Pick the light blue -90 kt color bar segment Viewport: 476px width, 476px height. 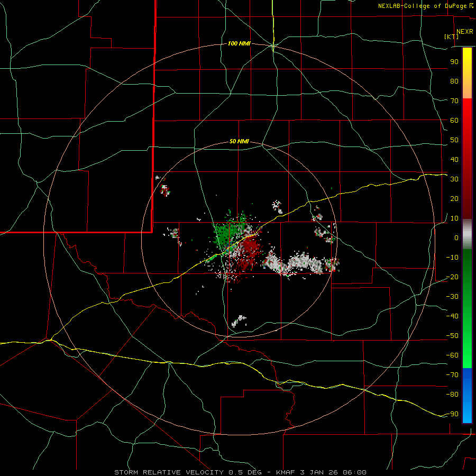coord(467,414)
